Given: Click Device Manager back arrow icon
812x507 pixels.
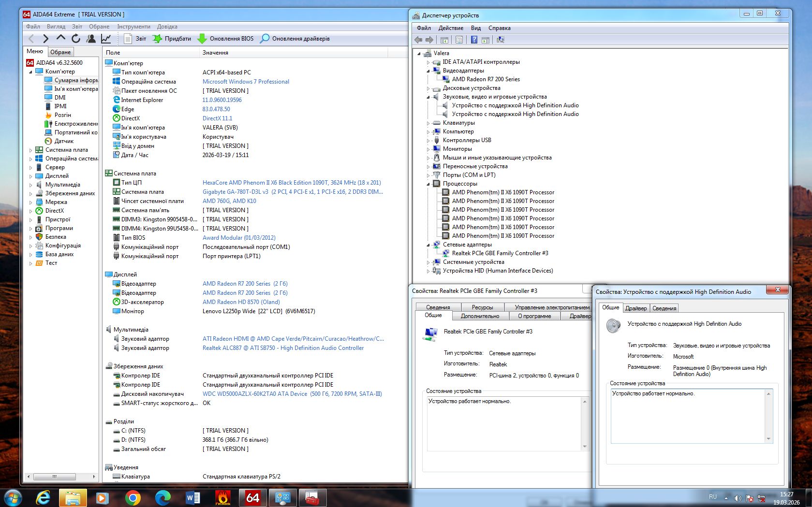Looking at the screenshot, I should pos(418,40).
